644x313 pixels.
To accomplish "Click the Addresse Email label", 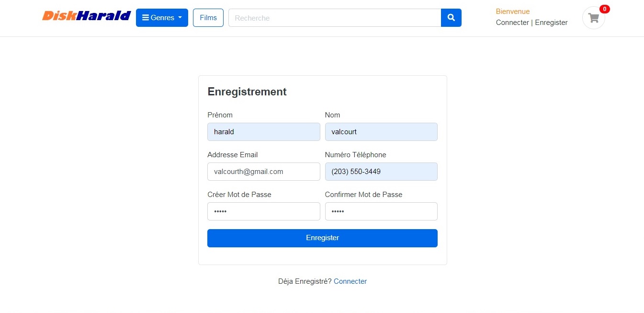I will (x=233, y=155).
